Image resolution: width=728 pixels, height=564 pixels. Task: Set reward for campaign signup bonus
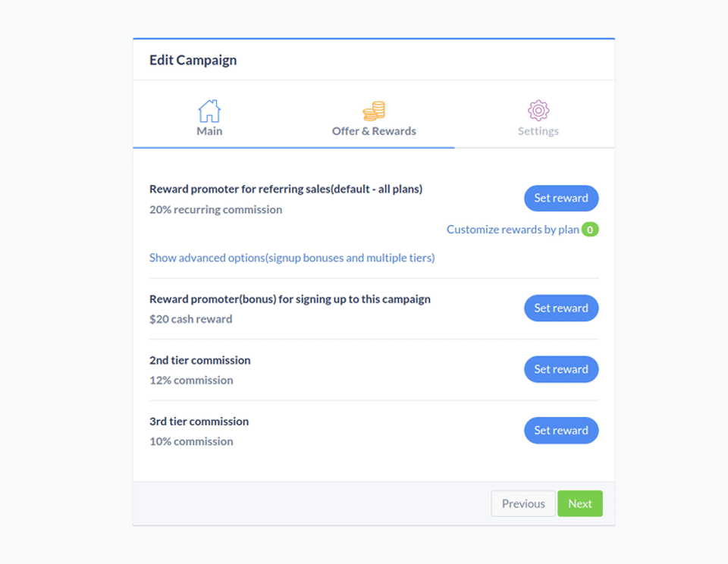561,308
